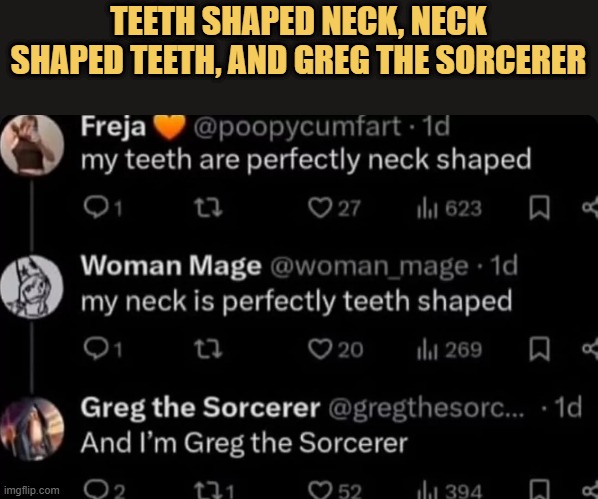Viewport: 598px width, 499px height.
Task: View 269 views analytics on Woman Mage tweet
Action: pos(449,349)
